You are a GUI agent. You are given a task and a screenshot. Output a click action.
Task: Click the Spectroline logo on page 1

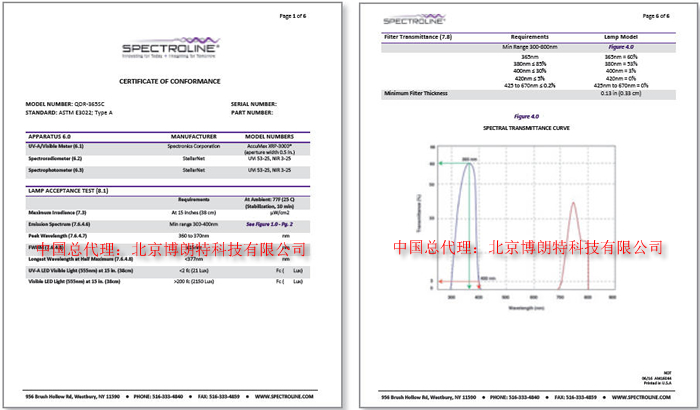click(x=171, y=48)
